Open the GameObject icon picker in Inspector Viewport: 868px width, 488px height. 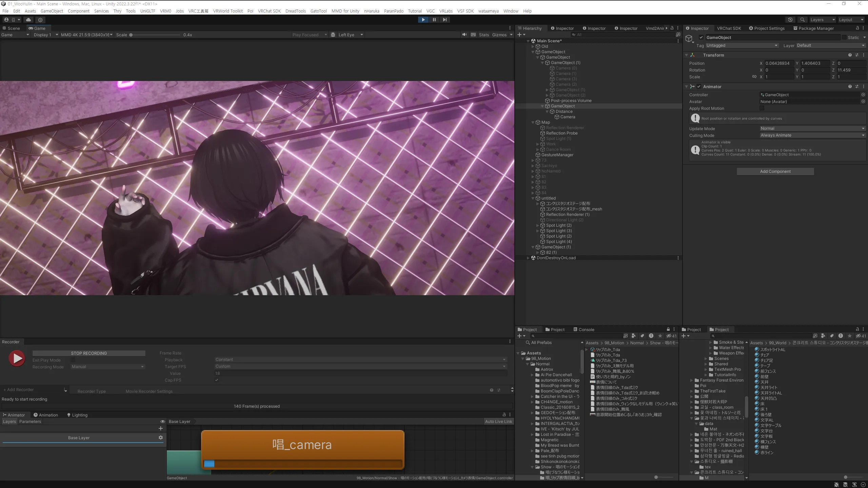tap(689, 39)
